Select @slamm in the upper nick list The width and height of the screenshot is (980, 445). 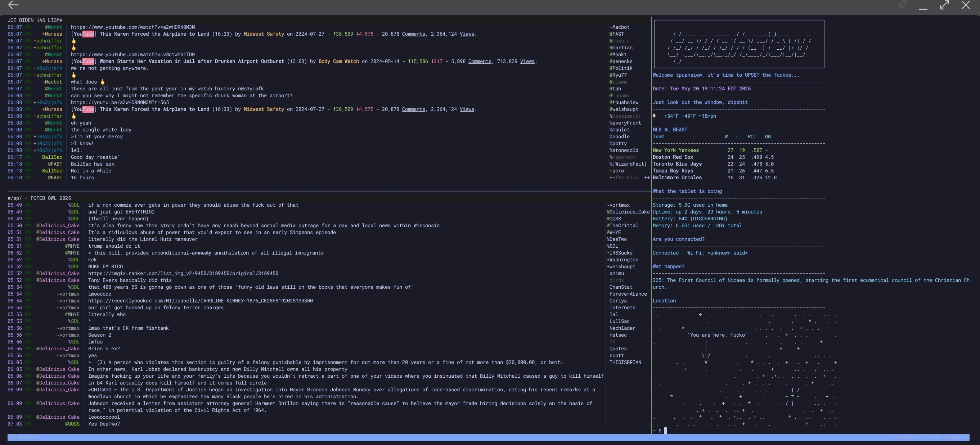(618, 82)
